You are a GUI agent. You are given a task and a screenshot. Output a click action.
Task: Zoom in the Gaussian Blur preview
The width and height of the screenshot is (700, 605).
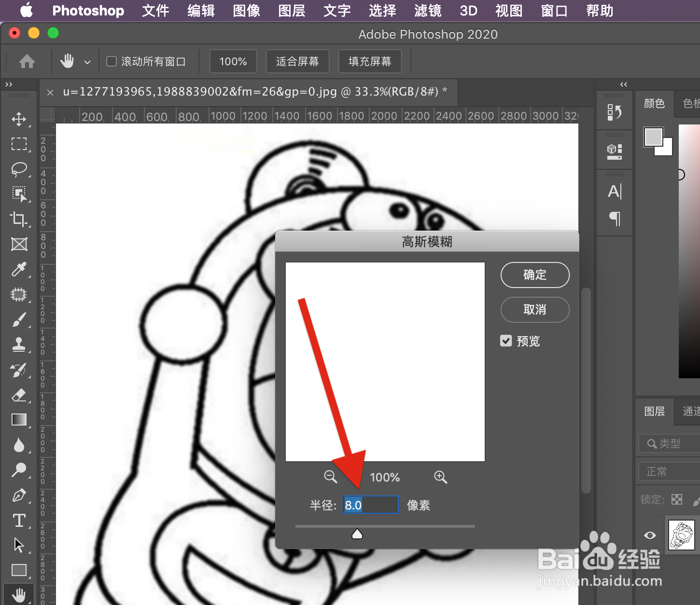coord(440,477)
